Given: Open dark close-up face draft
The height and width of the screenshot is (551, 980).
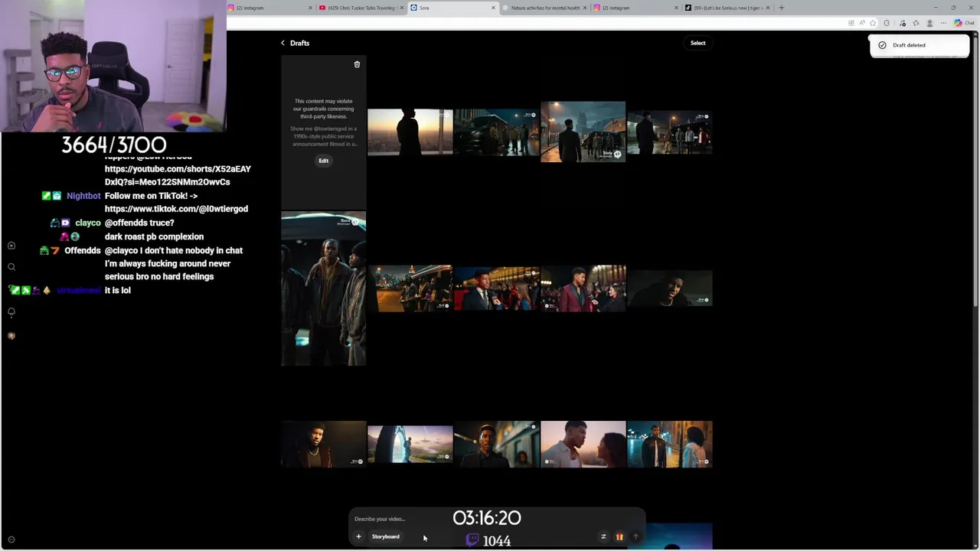Looking at the screenshot, I should [x=669, y=289].
